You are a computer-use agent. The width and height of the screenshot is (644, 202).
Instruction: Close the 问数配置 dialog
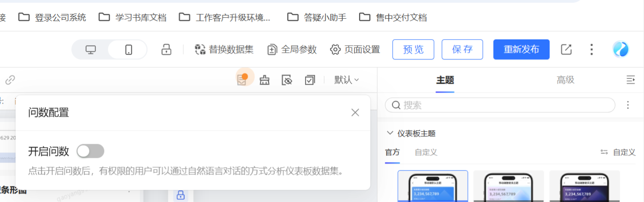355,112
